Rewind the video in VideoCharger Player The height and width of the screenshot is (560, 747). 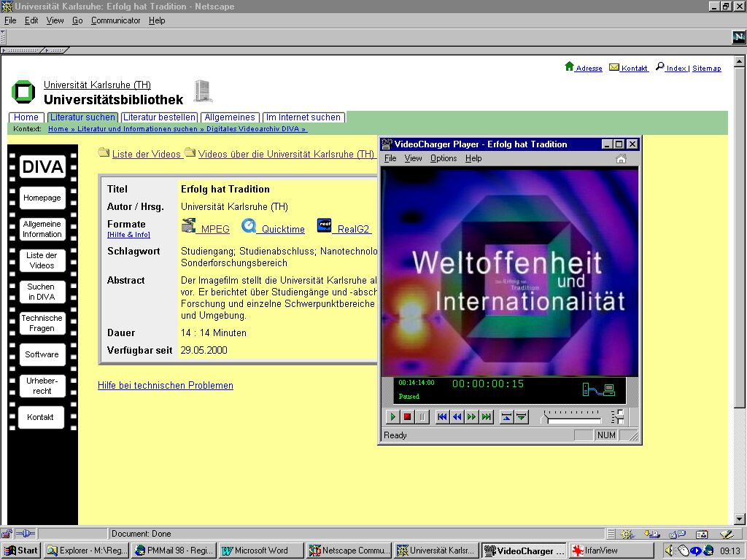click(457, 417)
